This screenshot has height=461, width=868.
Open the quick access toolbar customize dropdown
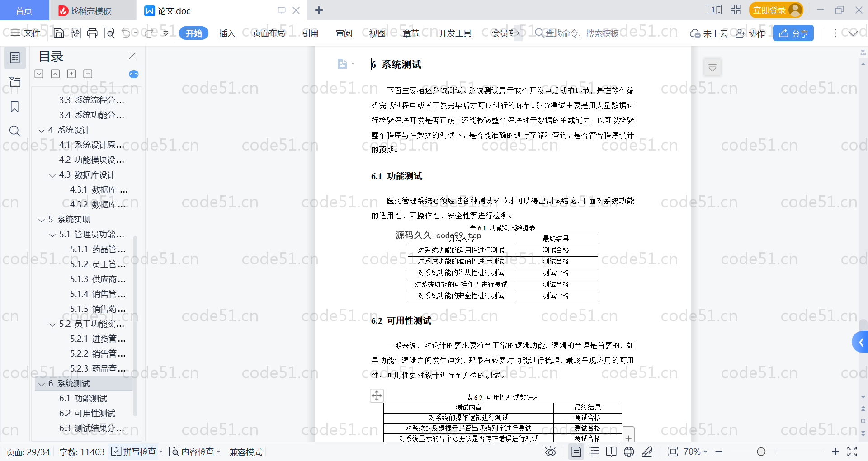pos(166,33)
